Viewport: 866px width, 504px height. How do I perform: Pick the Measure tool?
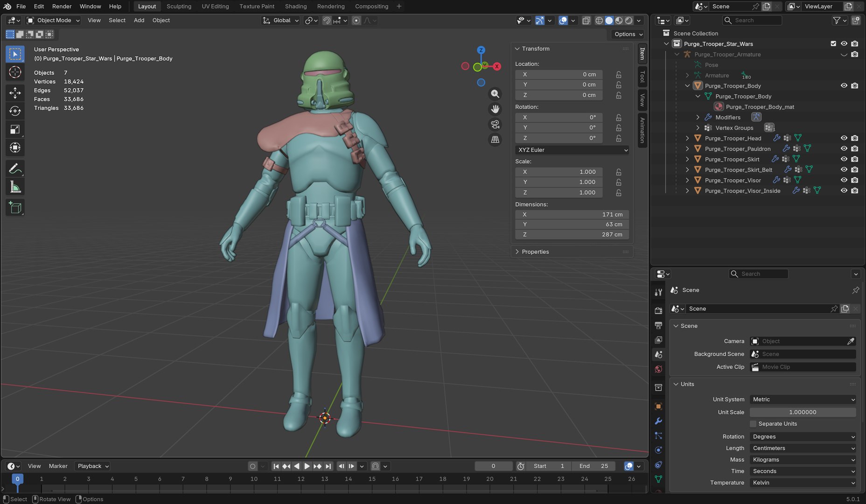click(x=15, y=187)
